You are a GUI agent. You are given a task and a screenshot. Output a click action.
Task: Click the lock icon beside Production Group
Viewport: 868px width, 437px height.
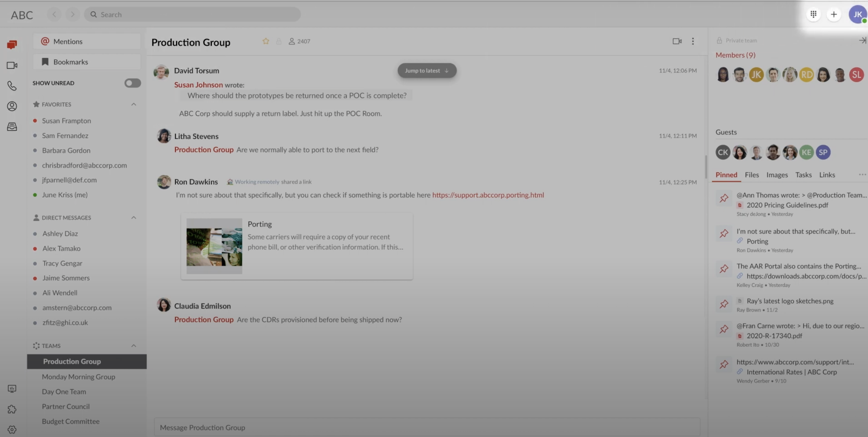point(279,41)
